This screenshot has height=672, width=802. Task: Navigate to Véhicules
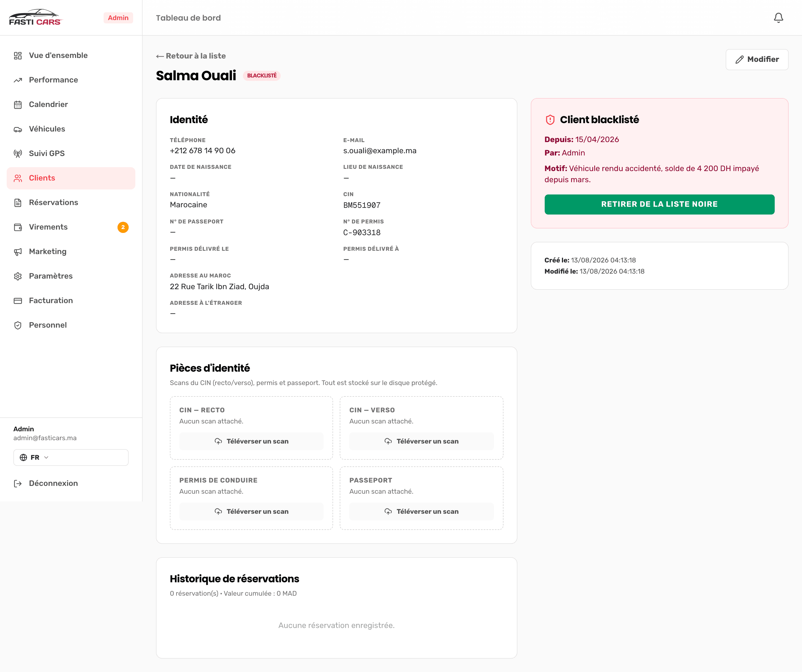pyautogui.click(x=71, y=129)
